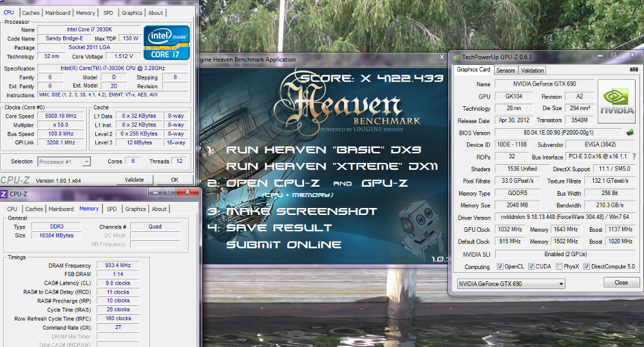Click the GPU-Z screenshot camera icon
This screenshot has height=347, width=644.
tap(634, 70)
